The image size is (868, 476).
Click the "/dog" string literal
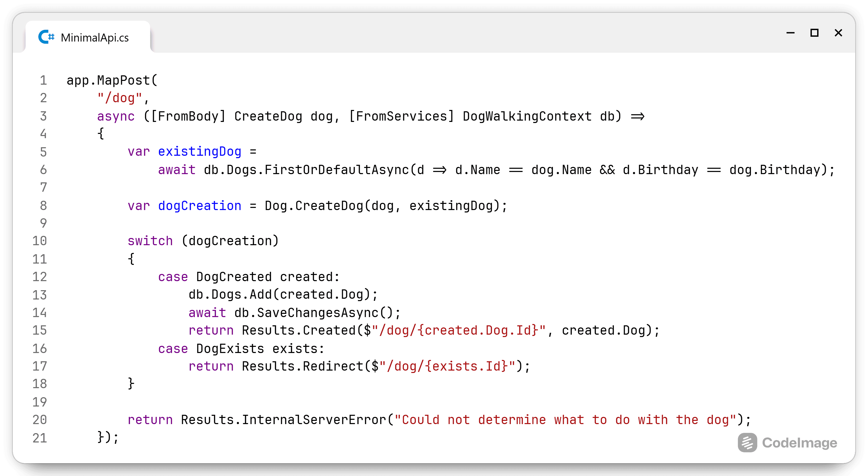120,99
